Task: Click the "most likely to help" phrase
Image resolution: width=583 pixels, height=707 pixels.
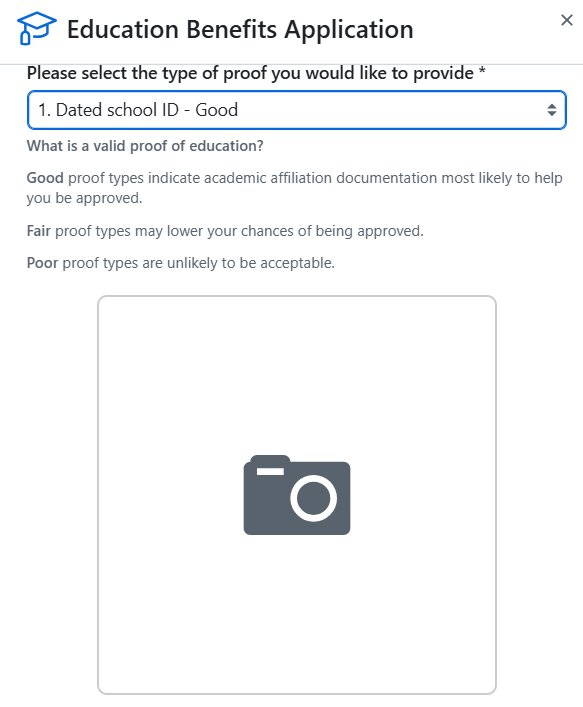Action: coord(502,178)
